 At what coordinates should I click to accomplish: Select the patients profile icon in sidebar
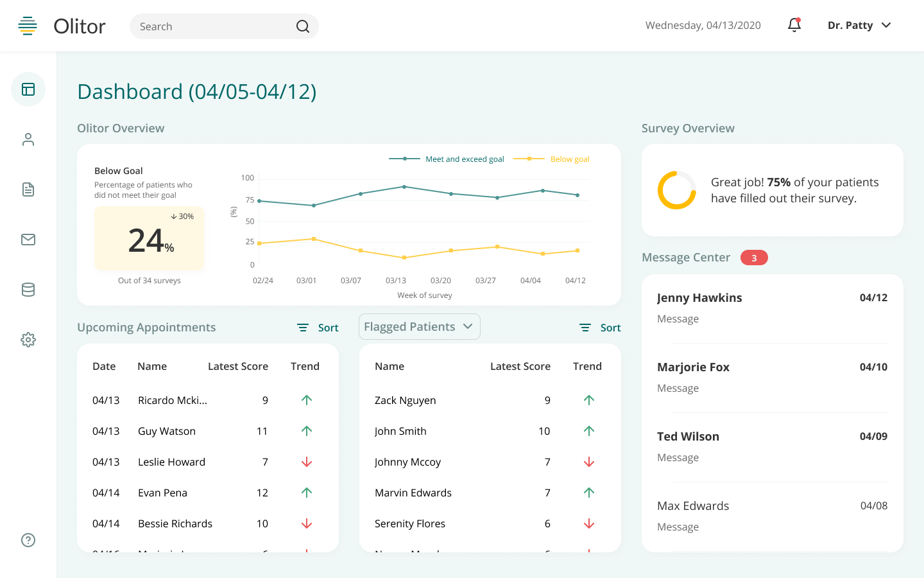click(x=28, y=139)
